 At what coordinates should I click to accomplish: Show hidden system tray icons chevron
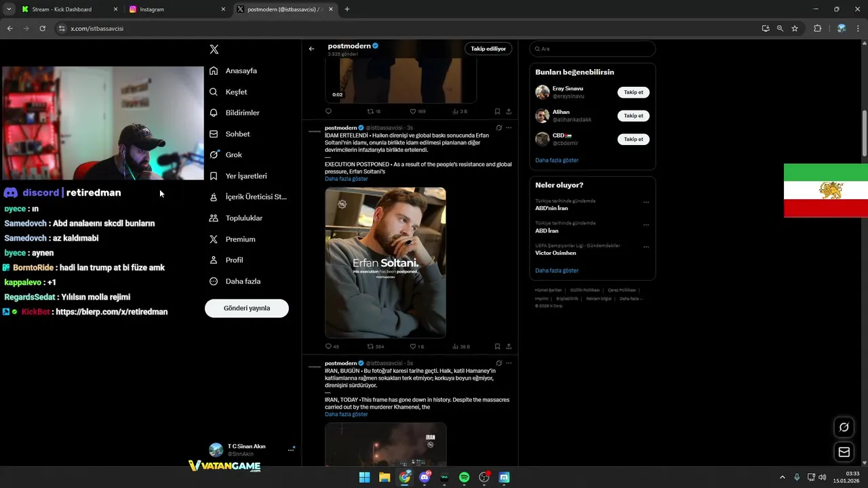pyautogui.click(x=782, y=477)
